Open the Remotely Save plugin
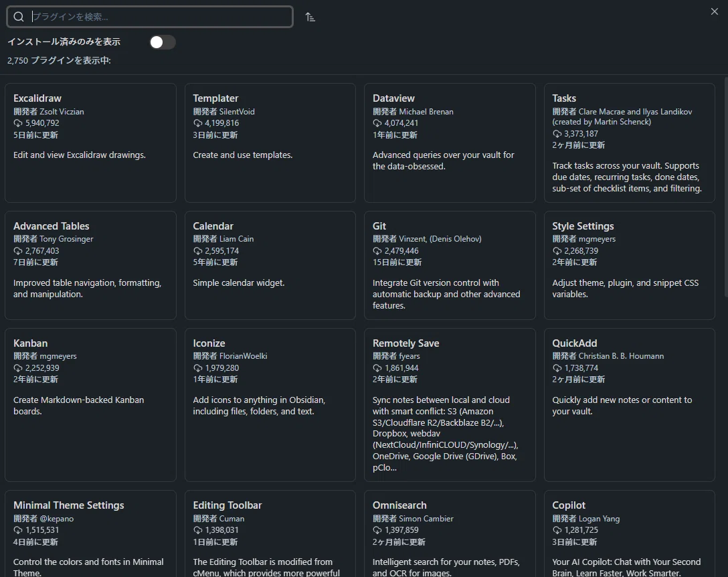Image resolution: width=728 pixels, height=577 pixels. tap(450, 405)
